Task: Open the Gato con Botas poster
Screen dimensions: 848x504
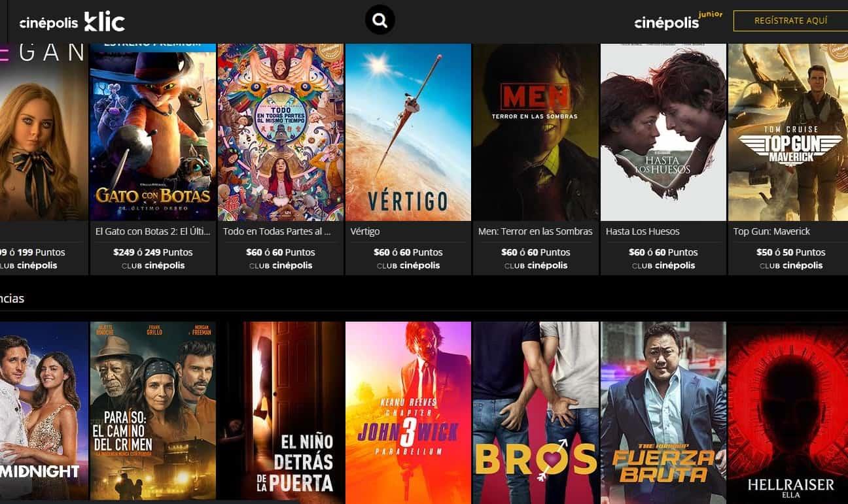Action: point(153,132)
